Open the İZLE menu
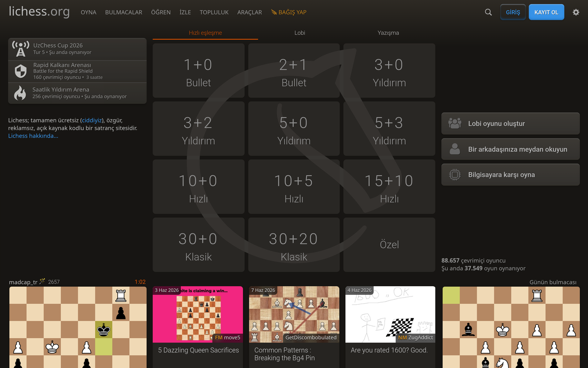 (185, 12)
